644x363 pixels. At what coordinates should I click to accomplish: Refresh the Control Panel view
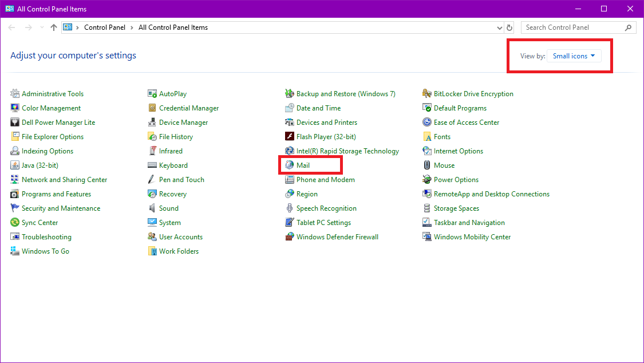pos(509,28)
